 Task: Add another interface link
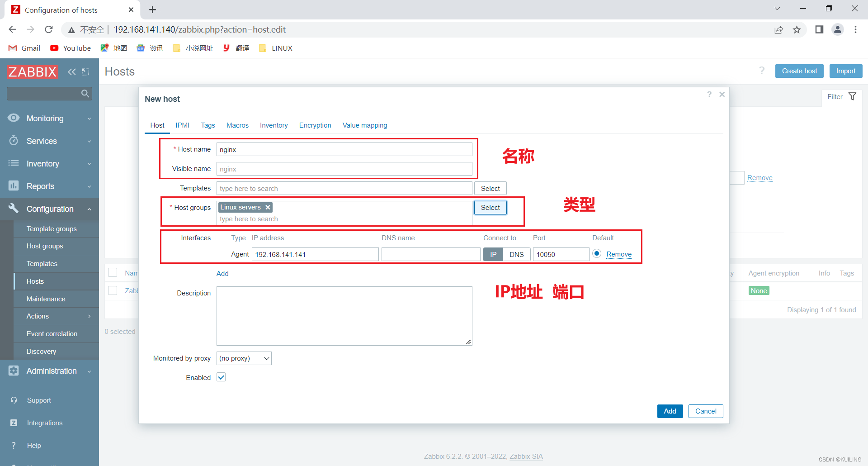point(222,274)
